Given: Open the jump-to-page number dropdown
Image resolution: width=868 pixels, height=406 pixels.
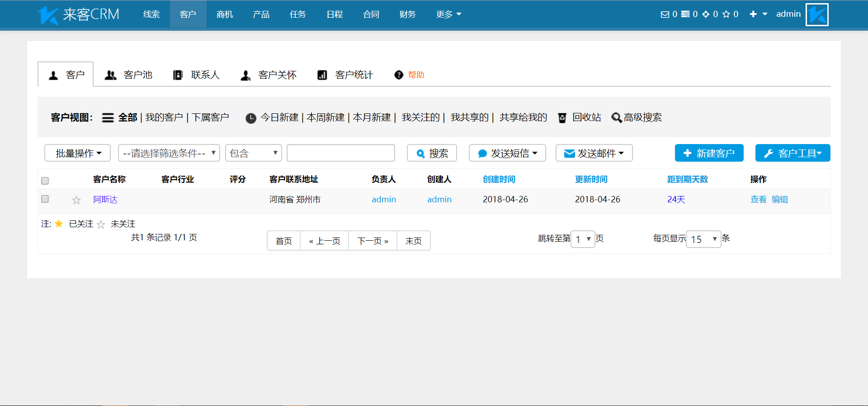Looking at the screenshot, I should (583, 239).
